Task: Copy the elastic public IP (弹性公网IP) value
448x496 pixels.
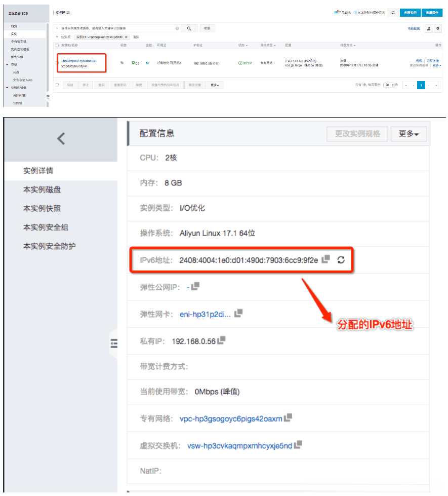Action: (x=195, y=286)
